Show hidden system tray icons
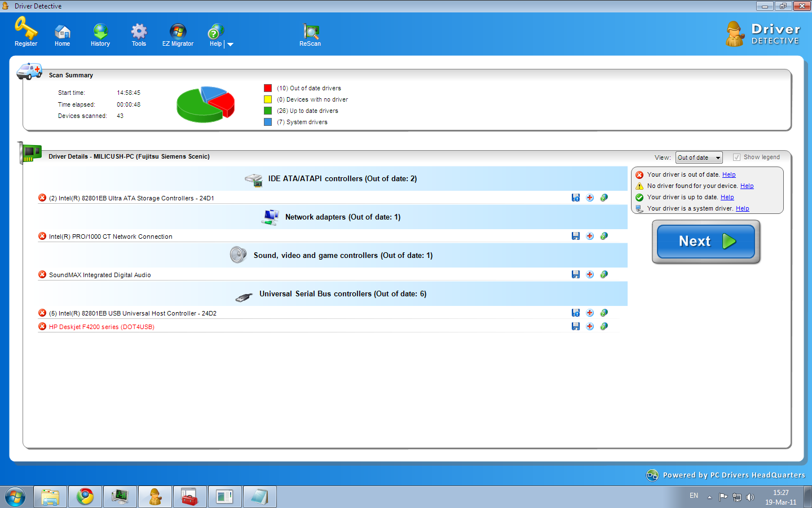 click(709, 497)
